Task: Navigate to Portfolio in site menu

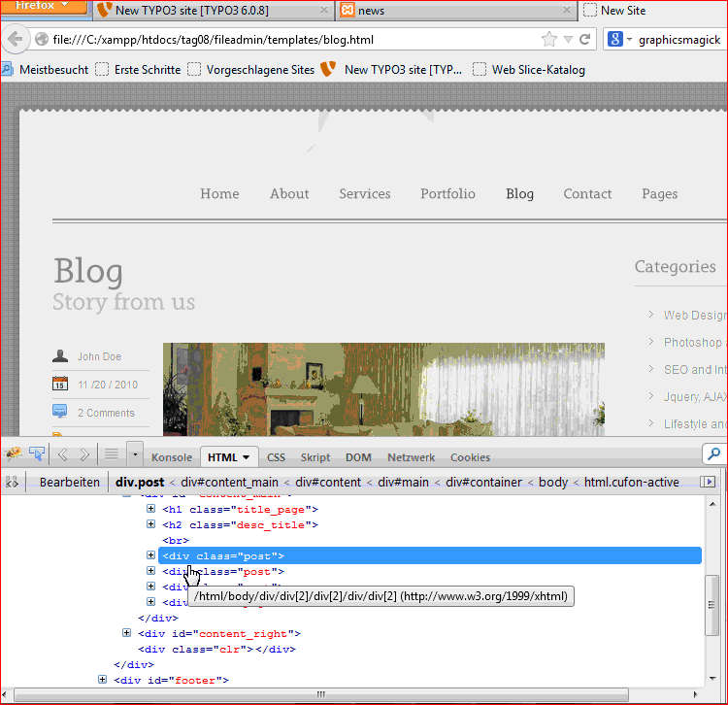Action: click(448, 193)
